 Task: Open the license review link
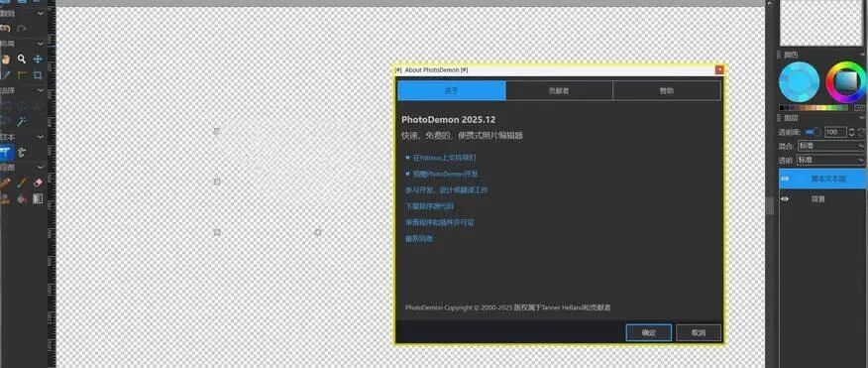click(x=440, y=222)
